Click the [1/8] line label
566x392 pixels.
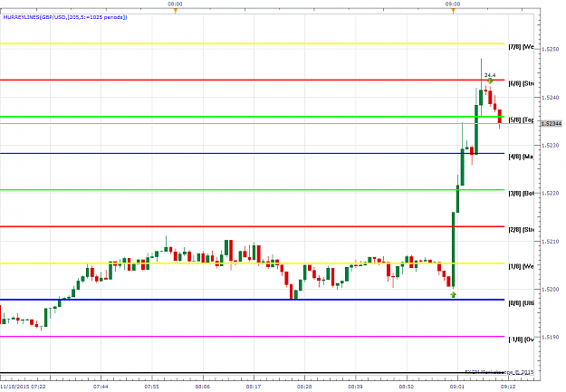521,266
